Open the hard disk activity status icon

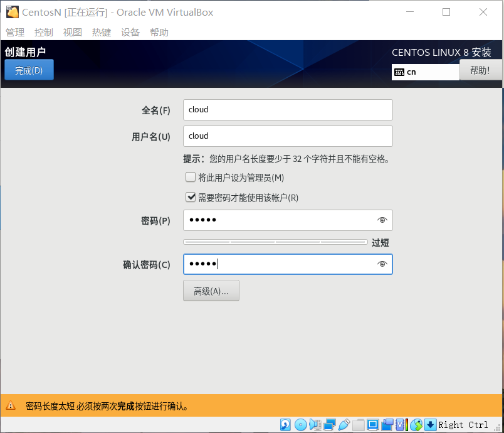click(285, 425)
